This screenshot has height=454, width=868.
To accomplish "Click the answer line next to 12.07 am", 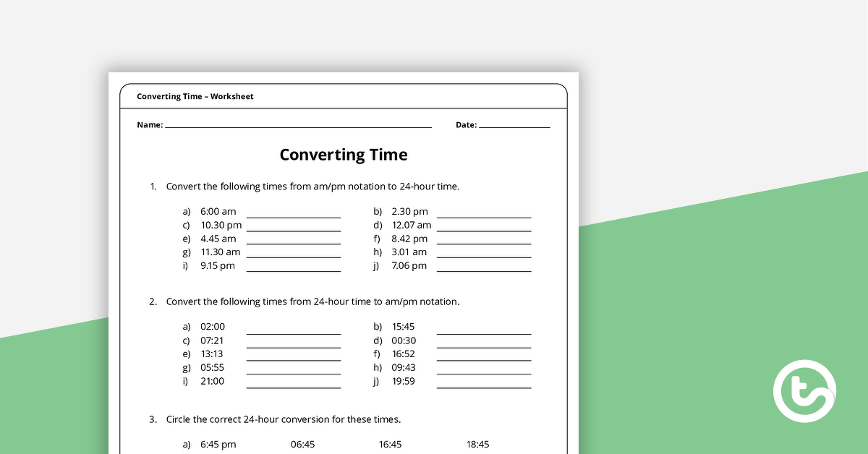I will tap(484, 228).
